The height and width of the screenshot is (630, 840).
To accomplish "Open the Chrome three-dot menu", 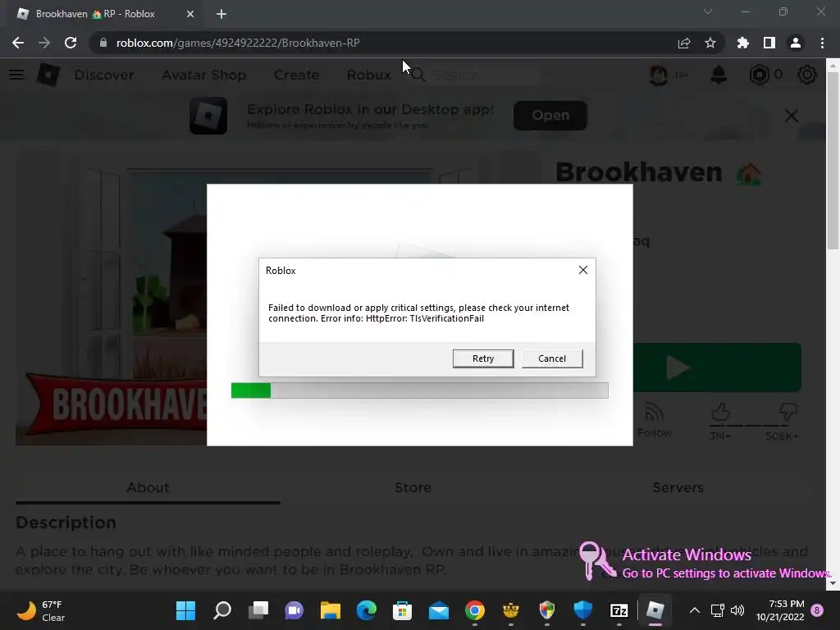I will point(822,43).
